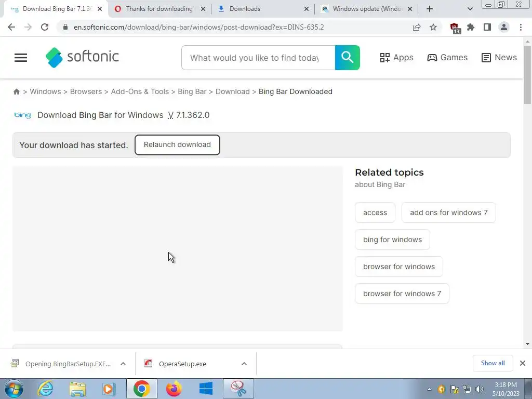Open Add-Ons & Tools breadcrumb link
The height and width of the screenshot is (399, 532).
click(x=140, y=91)
